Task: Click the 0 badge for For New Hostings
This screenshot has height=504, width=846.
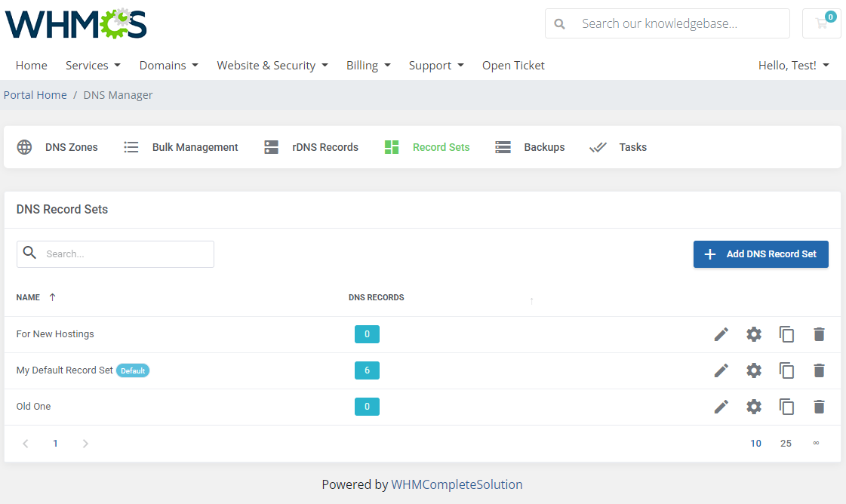Action: click(367, 334)
